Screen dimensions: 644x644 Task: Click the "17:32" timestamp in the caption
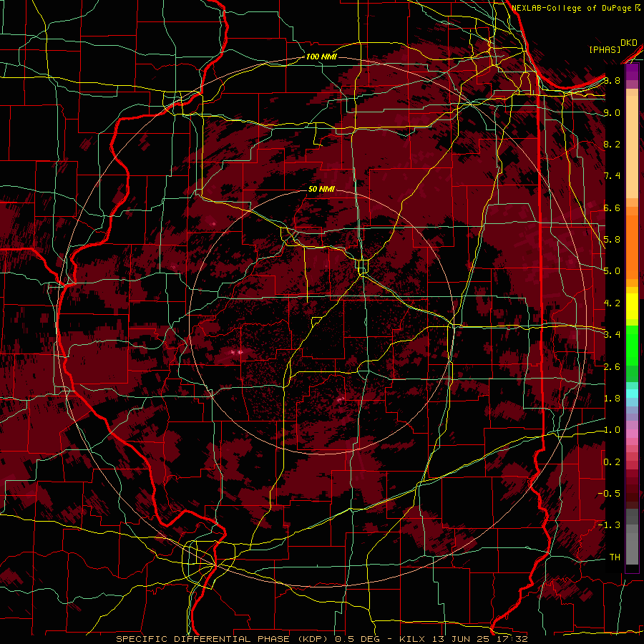pyautogui.click(x=512, y=639)
